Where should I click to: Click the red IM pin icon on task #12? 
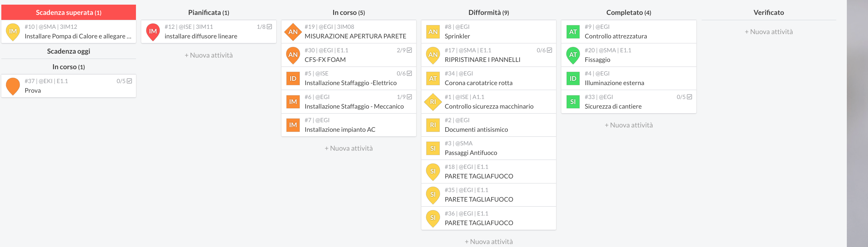[152, 32]
